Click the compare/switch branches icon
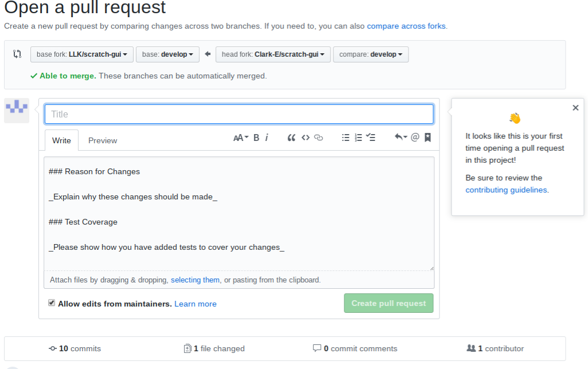 [x=17, y=54]
